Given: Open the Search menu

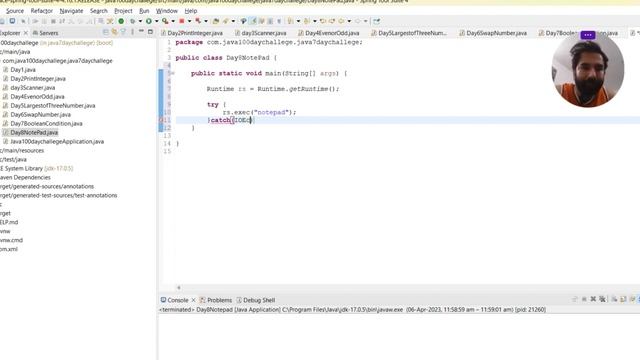Looking at the screenshot, I should coord(99,11).
